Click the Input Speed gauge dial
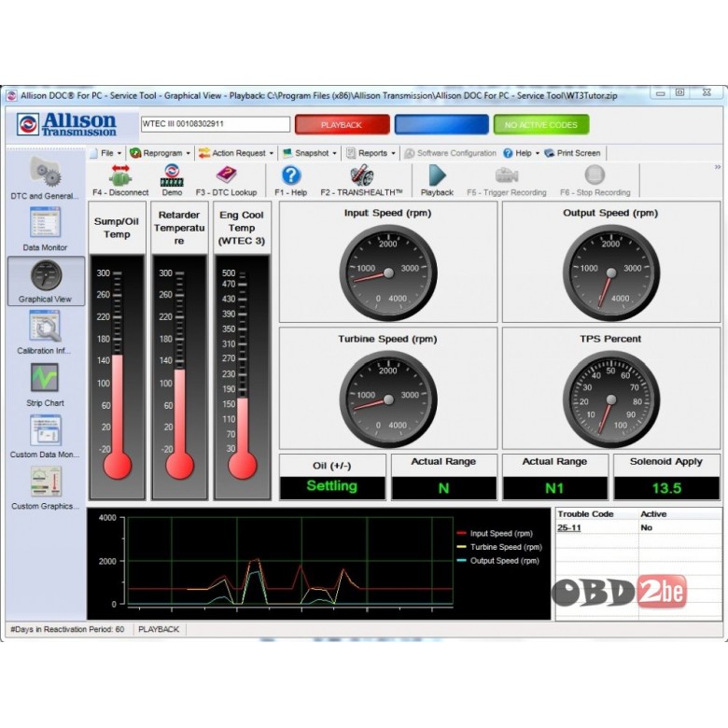The image size is (728, 728). click(388, 273)
